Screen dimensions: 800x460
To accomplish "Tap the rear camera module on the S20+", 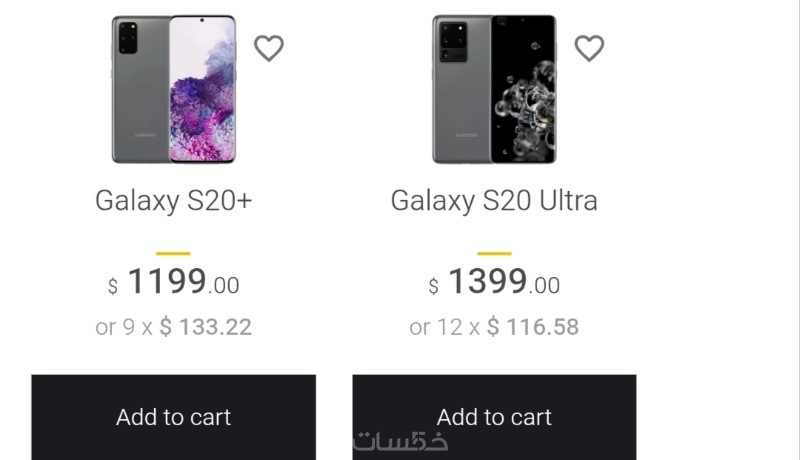I will coord(128,41).
